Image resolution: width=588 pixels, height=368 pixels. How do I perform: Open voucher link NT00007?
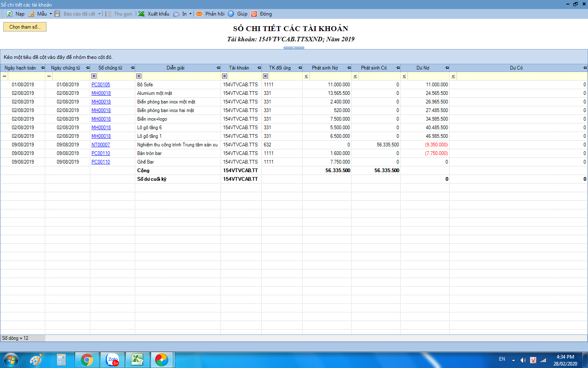100,145
